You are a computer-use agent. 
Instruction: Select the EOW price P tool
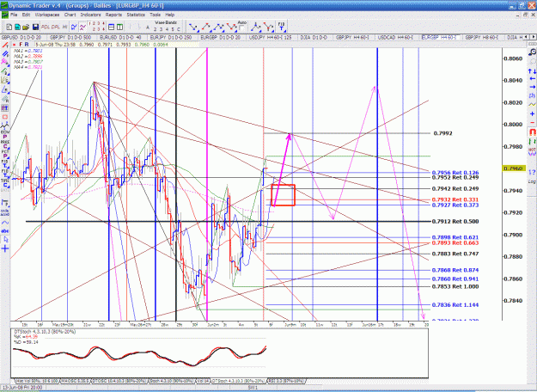(x=5, y=134)
